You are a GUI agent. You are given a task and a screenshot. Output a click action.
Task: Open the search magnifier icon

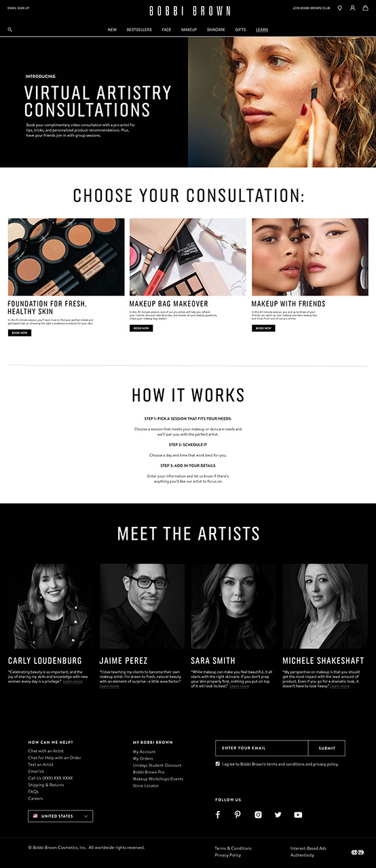tap(10, 30)
